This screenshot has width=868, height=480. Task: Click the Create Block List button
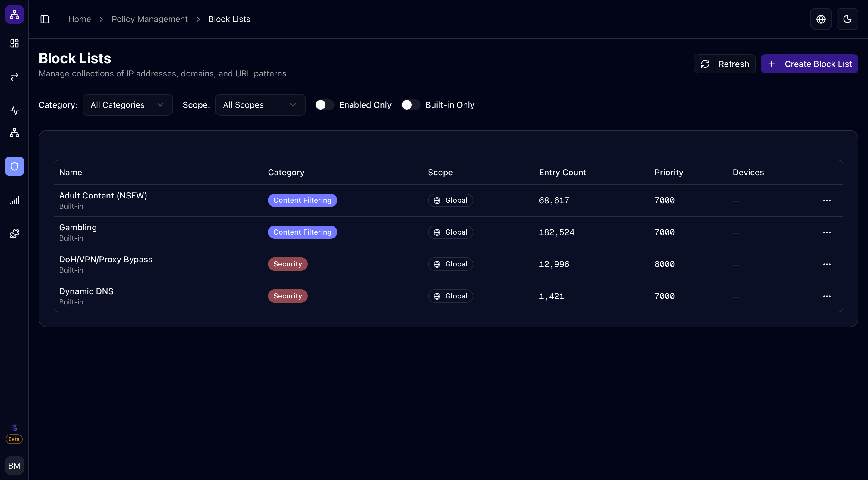[x=809, y=64]
